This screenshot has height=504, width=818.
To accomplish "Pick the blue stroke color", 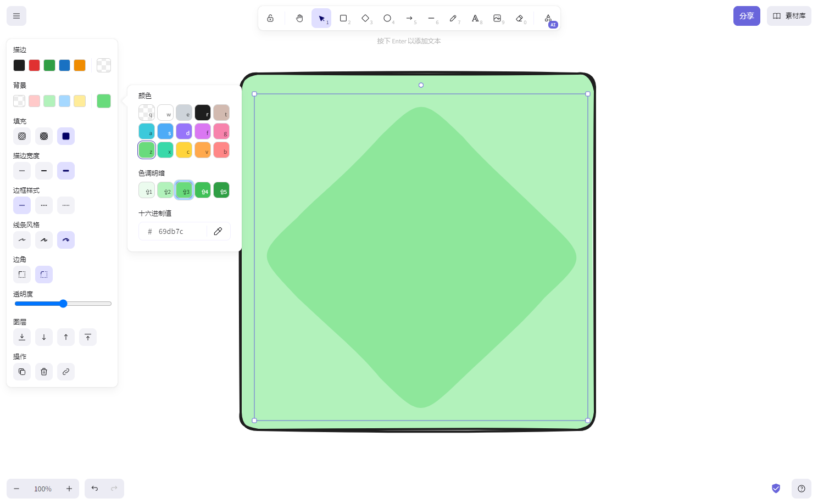I will (64, 65).
